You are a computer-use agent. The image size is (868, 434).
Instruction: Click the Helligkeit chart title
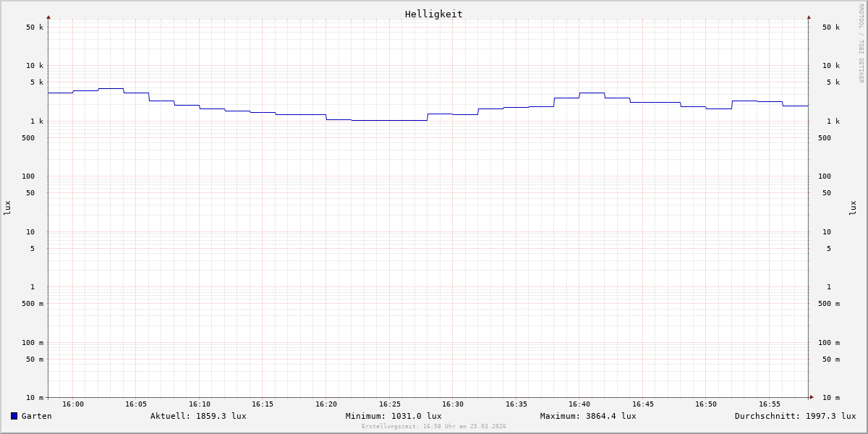point(433,14)
